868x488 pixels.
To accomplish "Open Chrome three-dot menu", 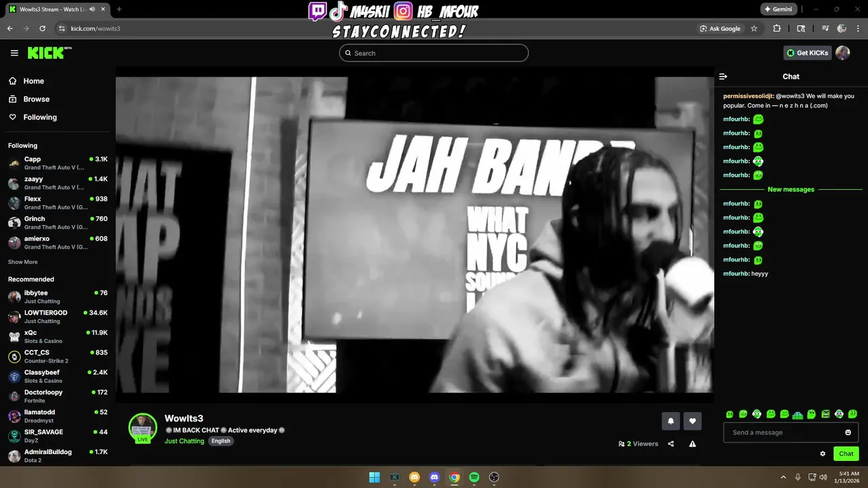I will (x=858, y=28).
